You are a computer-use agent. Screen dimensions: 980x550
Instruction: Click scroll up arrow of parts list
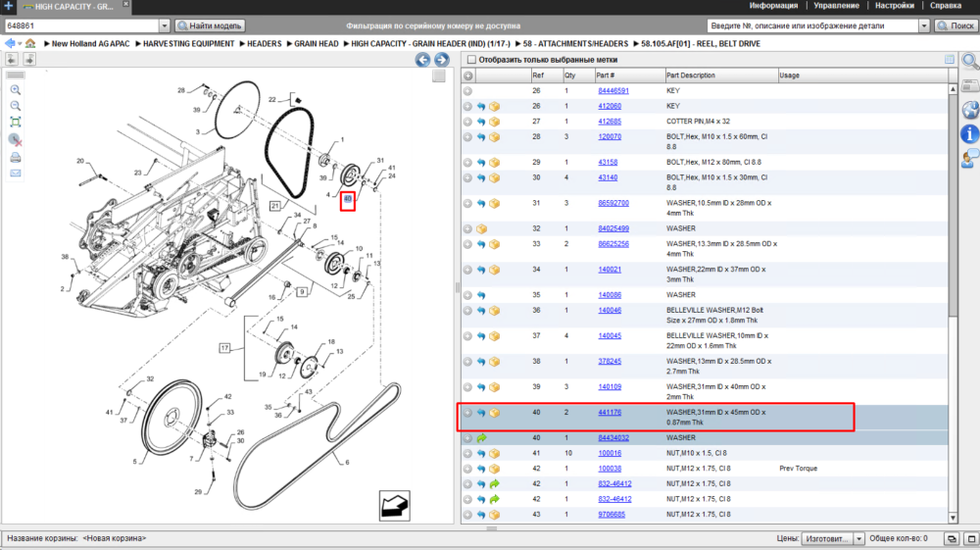[x=953, y=89]
